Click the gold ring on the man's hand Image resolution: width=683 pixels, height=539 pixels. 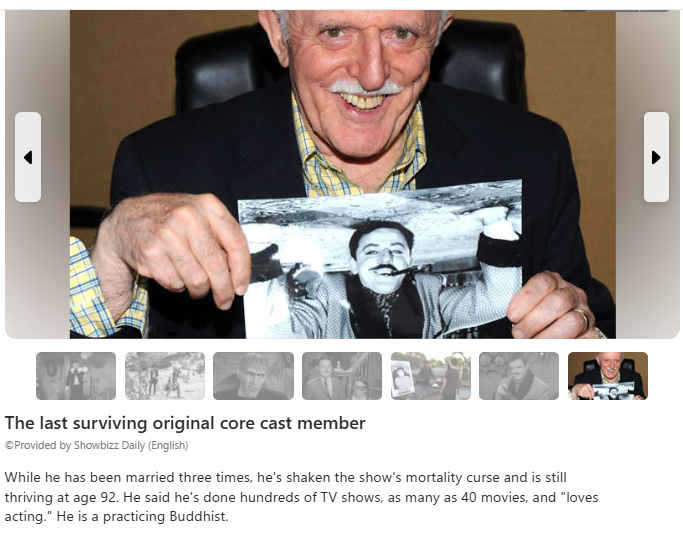click(x=582, y=319)
